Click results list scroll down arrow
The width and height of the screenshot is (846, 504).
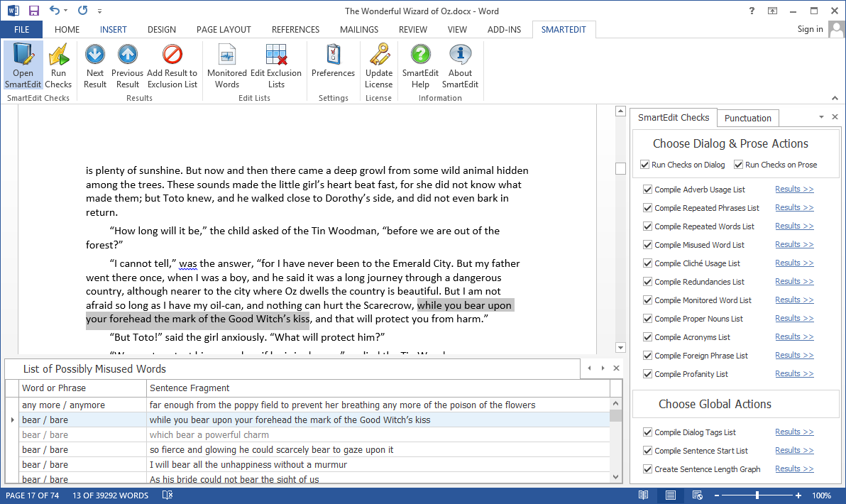[x=615, y=477]
